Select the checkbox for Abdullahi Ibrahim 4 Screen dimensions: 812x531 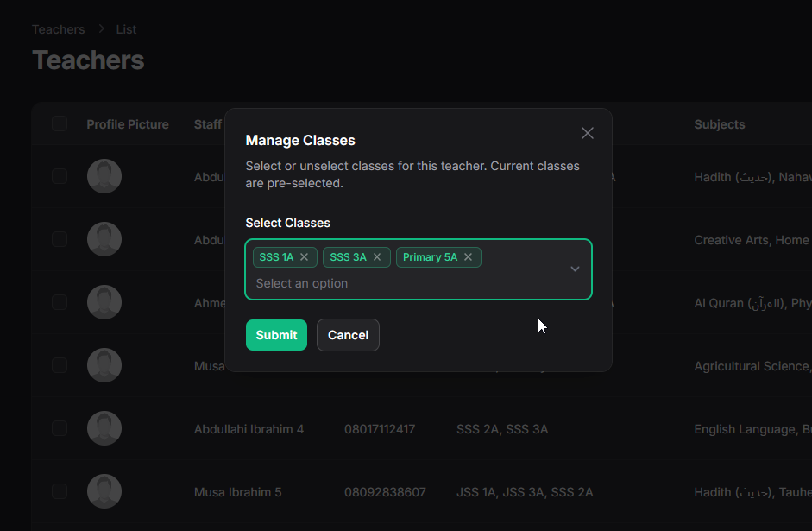60,428
